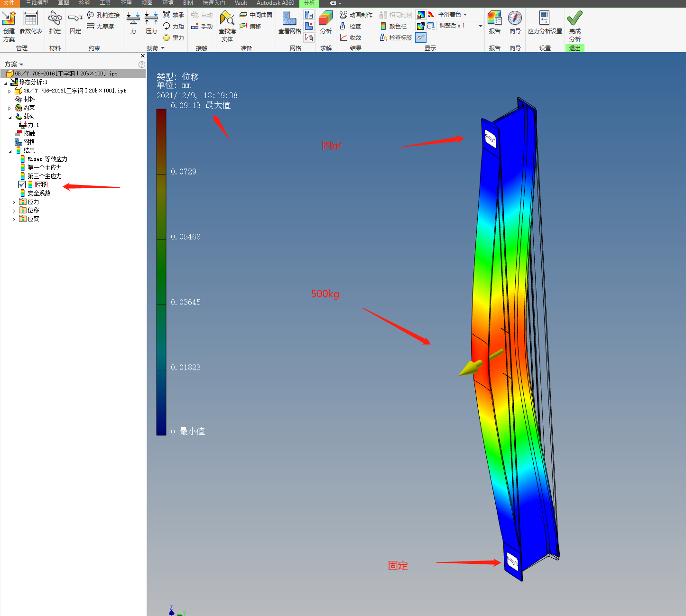686x616 pixels.
Task: Click the displacement color legend bar
Action: click(161, 272)
